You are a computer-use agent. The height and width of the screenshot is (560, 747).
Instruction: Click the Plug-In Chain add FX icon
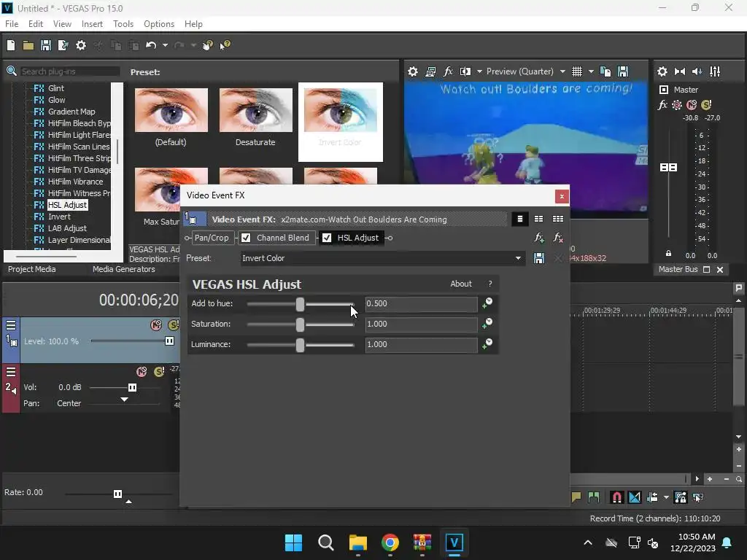pos(539,238)
